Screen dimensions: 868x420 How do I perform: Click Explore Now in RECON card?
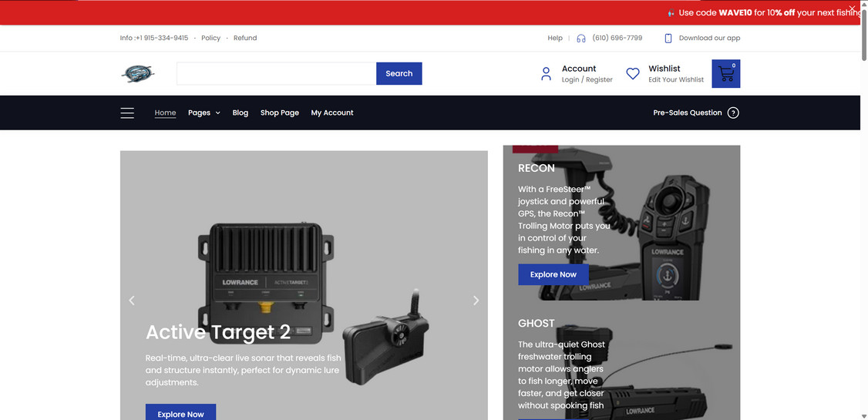(x=553, y=274)
